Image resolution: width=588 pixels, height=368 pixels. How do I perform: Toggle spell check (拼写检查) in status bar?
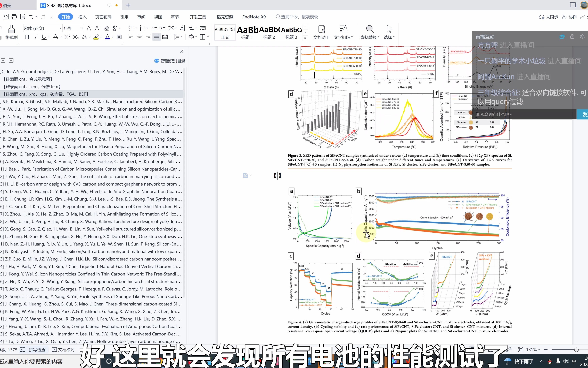click(33, 349)
